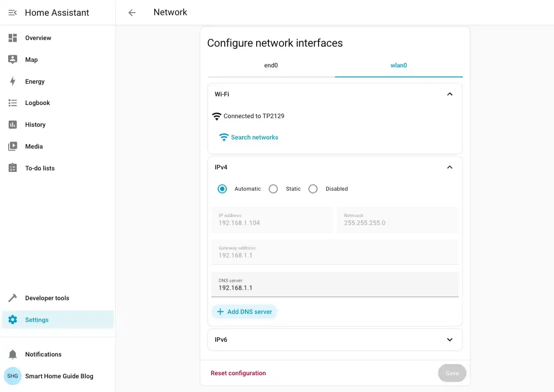The height and width of the screenshot is (392, 554).
Task: Select the Developer tools hammer icon
Action: (x=12, y=298)
